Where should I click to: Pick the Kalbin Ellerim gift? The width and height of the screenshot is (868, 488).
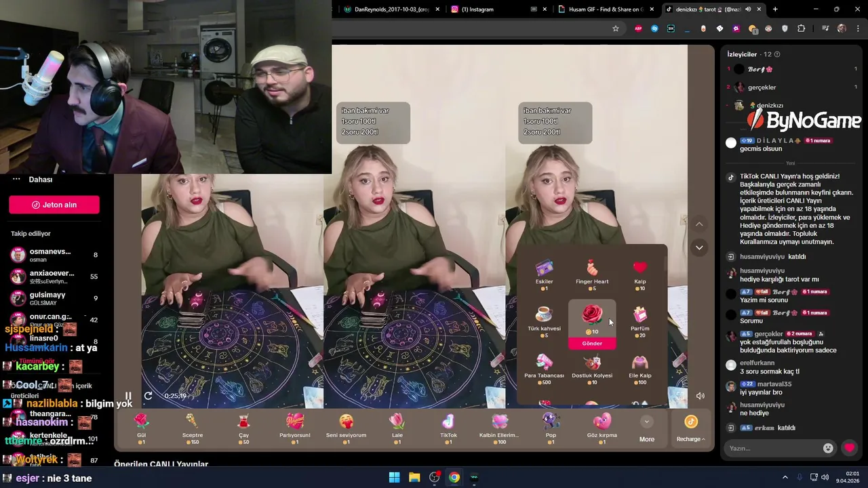(499, 428)
